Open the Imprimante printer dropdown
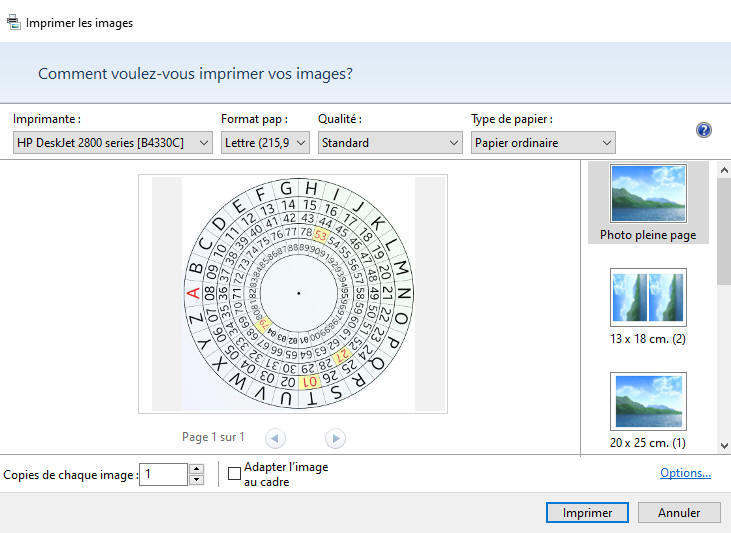Screen dimensions: 731x533 (113, 143)
